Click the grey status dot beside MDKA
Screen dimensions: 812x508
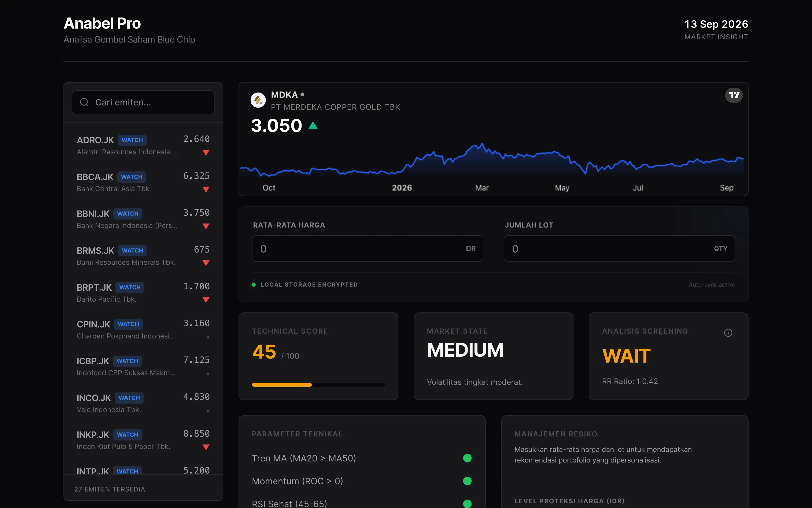302,95
